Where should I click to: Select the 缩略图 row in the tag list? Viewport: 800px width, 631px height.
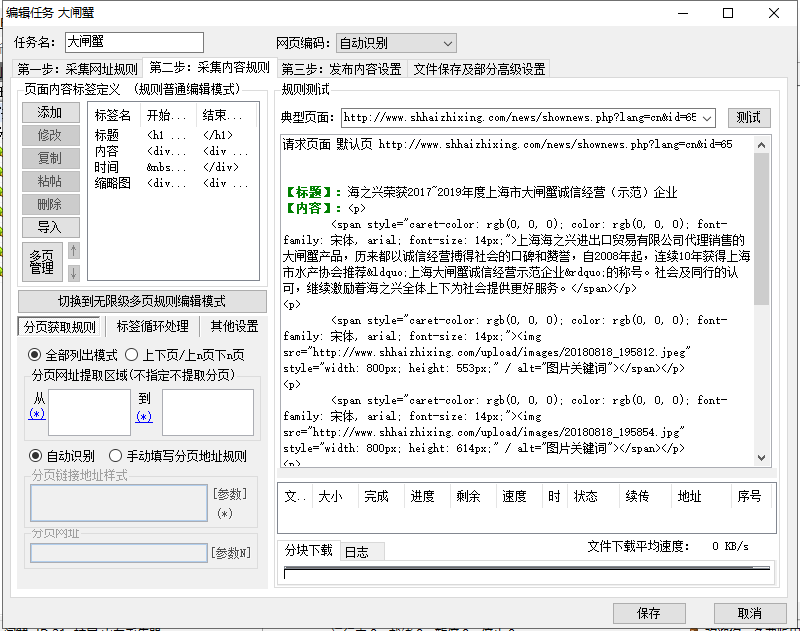coord(172,183)
